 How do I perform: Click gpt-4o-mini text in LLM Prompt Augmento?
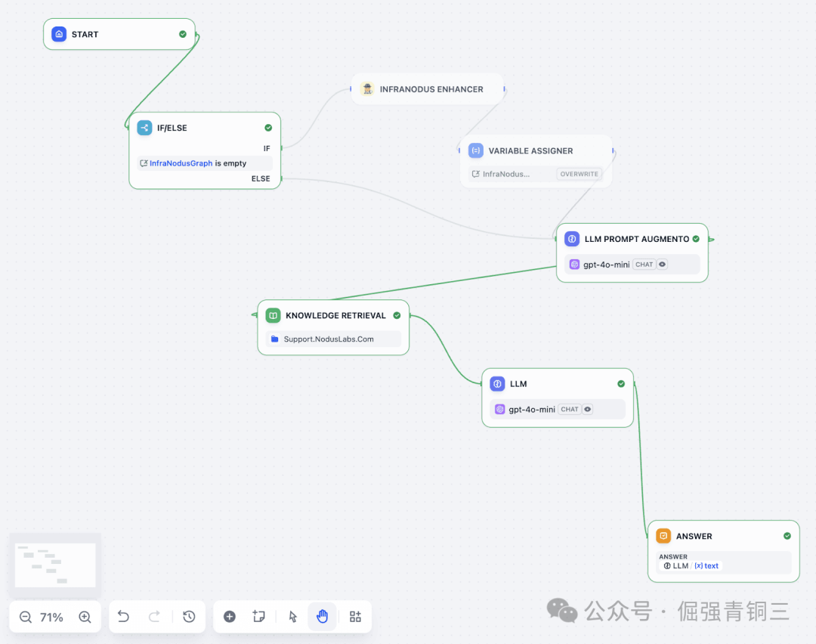click(x=606, y=265)
